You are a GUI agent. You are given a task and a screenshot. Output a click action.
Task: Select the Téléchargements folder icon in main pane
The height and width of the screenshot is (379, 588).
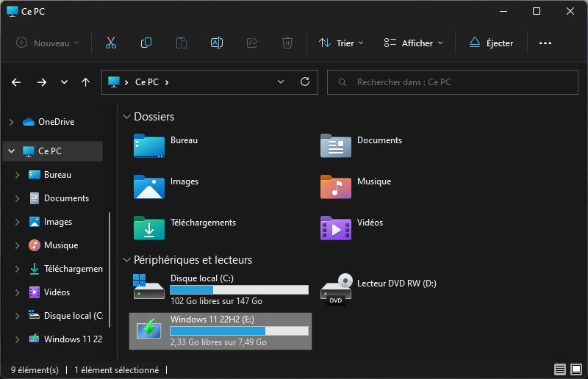[x=149, y=228]
